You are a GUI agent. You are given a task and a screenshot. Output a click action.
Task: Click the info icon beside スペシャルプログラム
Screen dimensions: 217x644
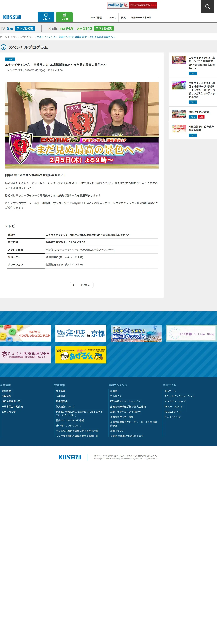(x=3, y=47)
